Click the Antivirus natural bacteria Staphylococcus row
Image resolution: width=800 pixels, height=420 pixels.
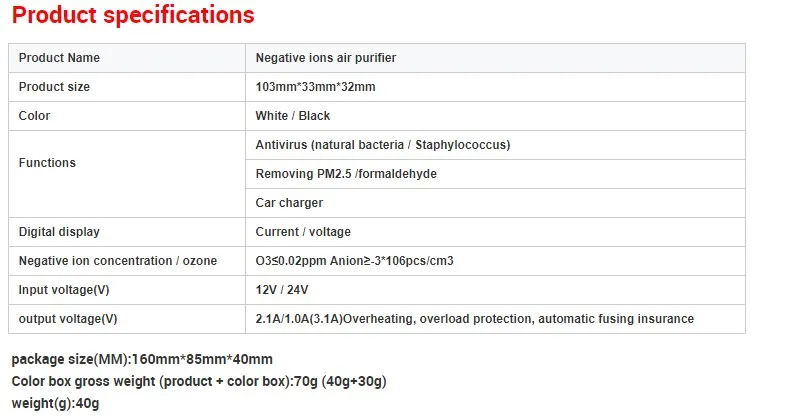tap(495, 145)
